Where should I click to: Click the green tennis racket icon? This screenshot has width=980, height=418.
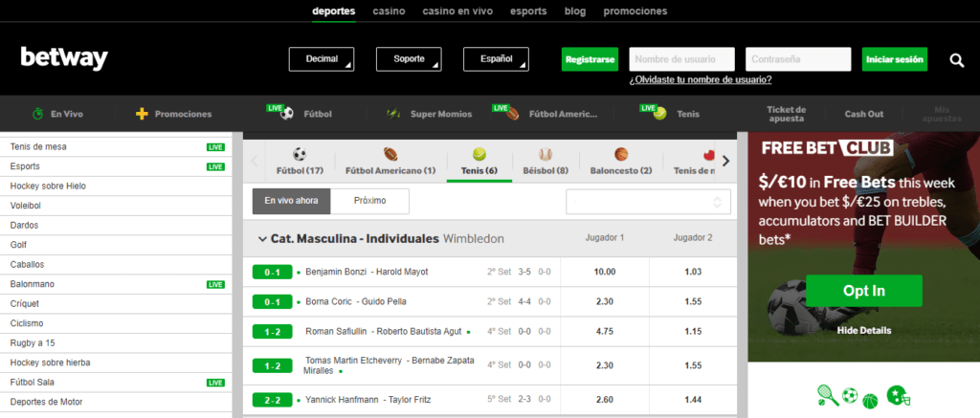click(x=828, y=395)
